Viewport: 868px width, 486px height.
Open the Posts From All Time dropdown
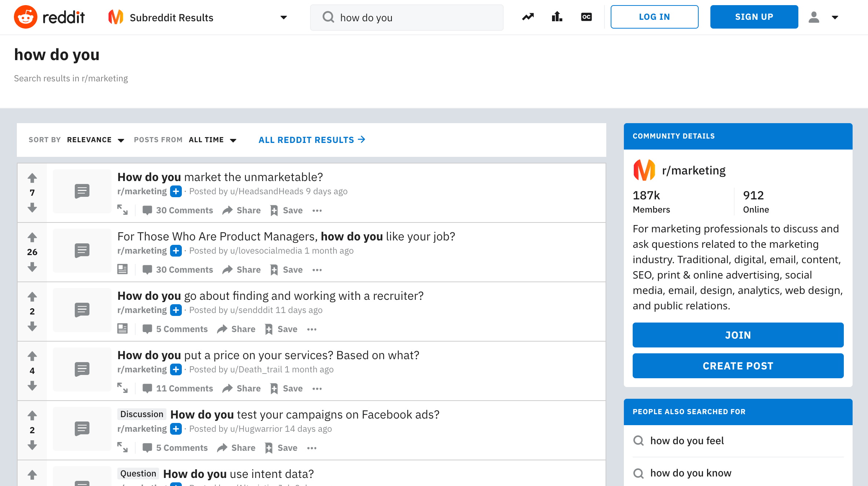click(213, 140)
